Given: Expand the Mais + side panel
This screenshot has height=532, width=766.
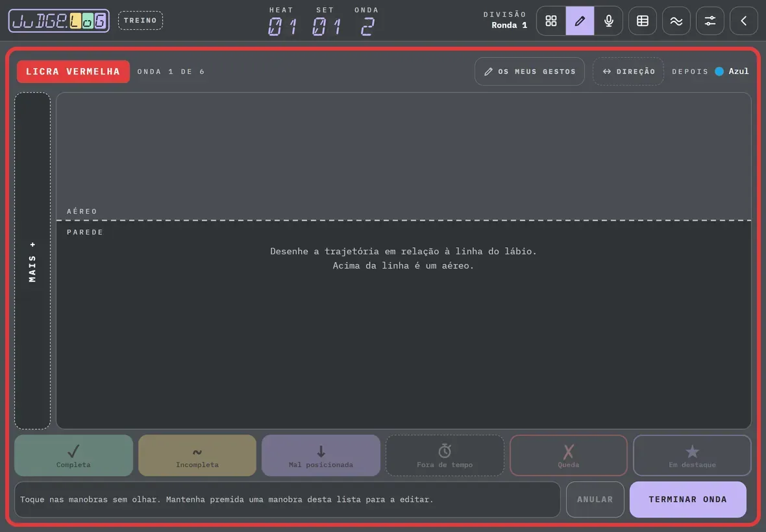Looking at the screenshot, I should tap(32, 261).
